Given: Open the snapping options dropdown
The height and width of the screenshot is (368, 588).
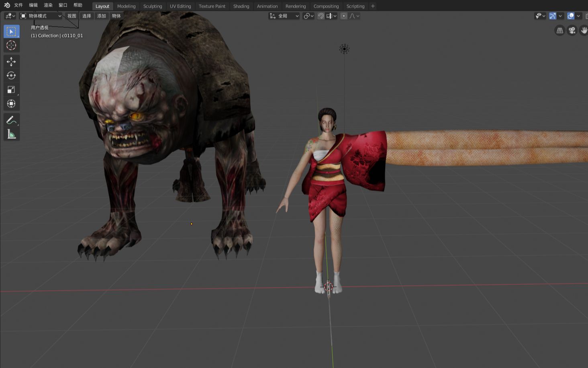Looking at the screenshot, I should pyautogui.click(x=332, y=16).
